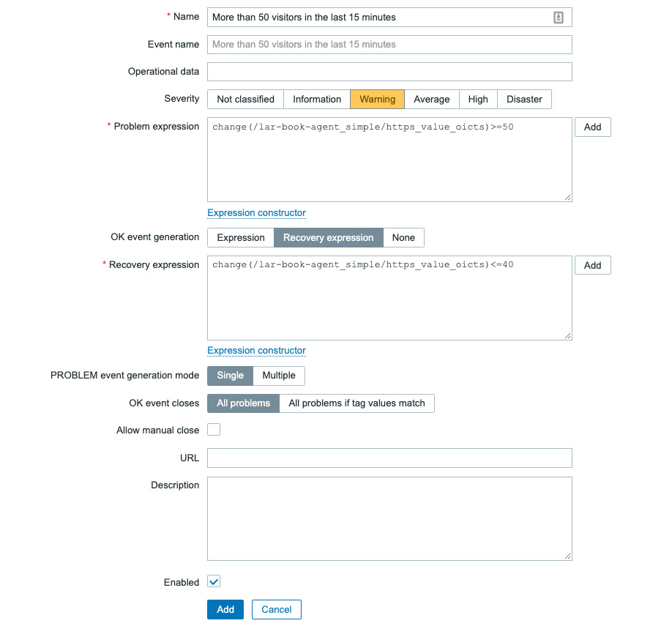
Task: Open Expression constructor for Problem expression
Action: coord(256,212)
